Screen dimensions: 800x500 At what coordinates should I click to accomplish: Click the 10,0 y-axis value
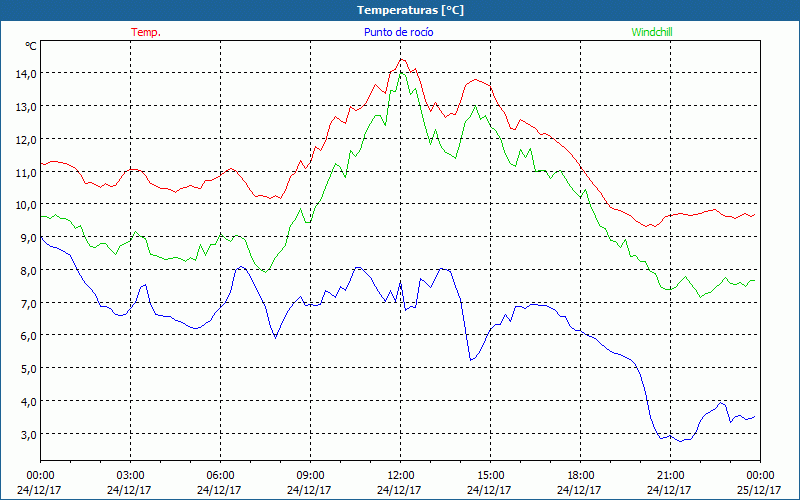click(26, 205)
